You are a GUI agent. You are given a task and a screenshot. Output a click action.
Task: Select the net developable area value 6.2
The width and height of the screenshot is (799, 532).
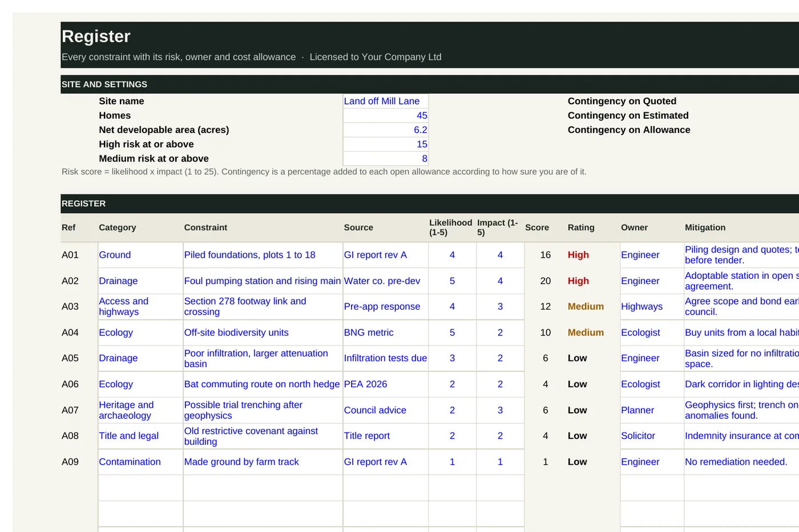coord(386,130)
